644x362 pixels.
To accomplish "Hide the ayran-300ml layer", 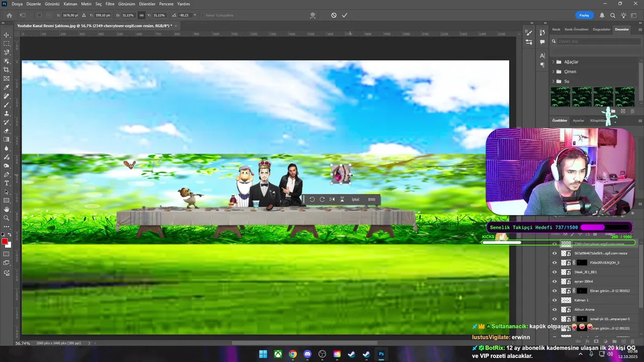I will 555,281.
